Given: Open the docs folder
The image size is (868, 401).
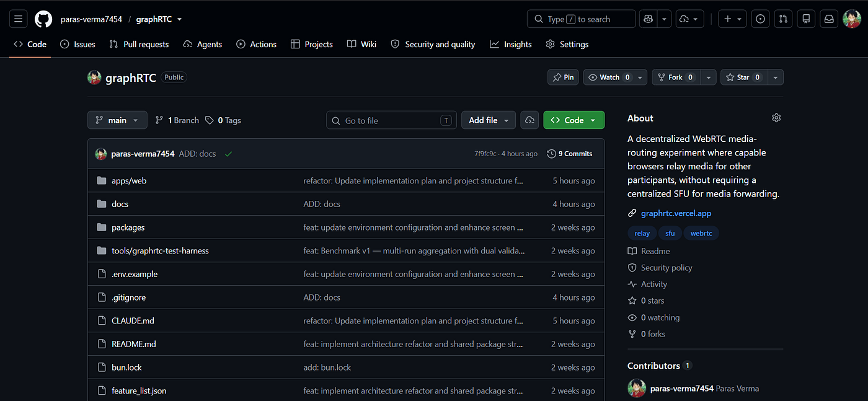Looking at the screenshot, I should (120, 204).
